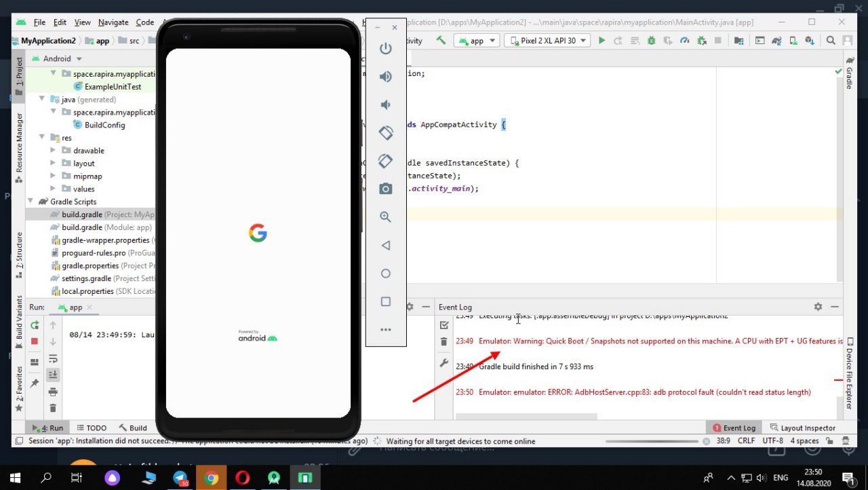868x490 pixels.
Task: Open Gradle side panel tab
Action: [849, 73]
